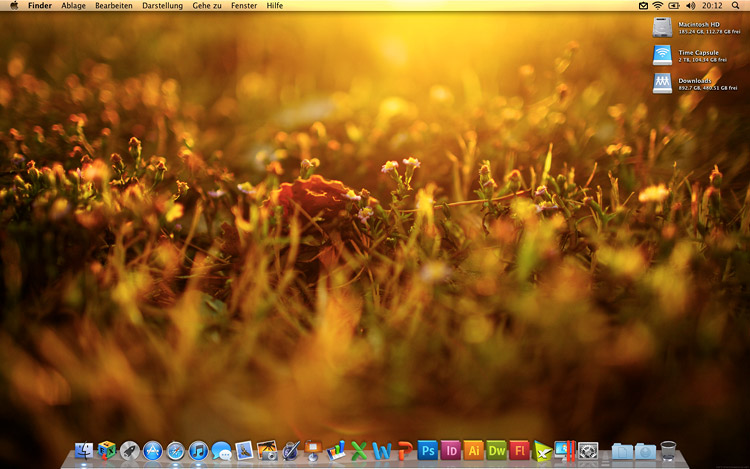Launch Parallels Desktop icon in dock

click(x=565, y=450)
